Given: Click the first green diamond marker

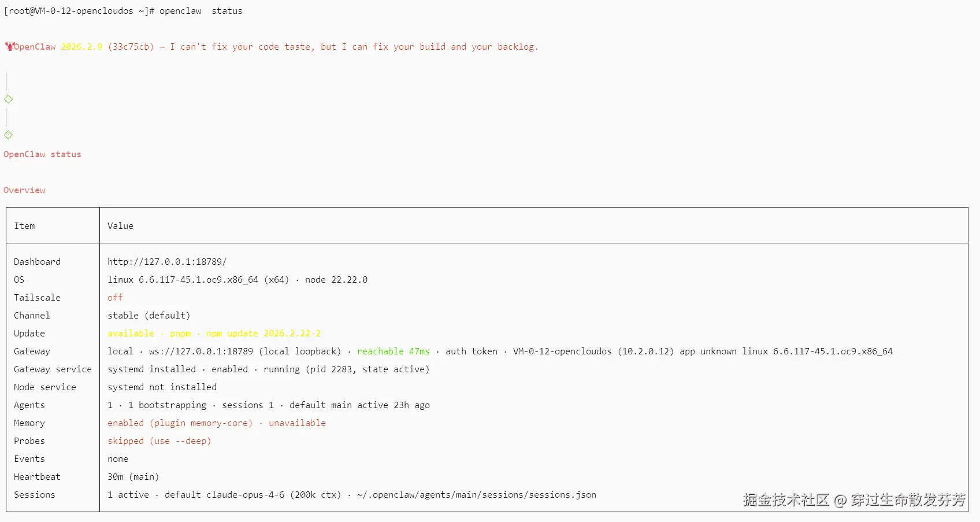Looking at the screenshot, I should [9, 99].
